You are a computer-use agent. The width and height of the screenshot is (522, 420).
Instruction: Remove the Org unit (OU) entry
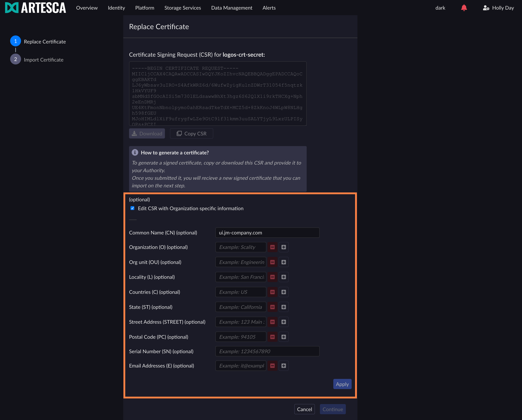(x=272, y=262)
